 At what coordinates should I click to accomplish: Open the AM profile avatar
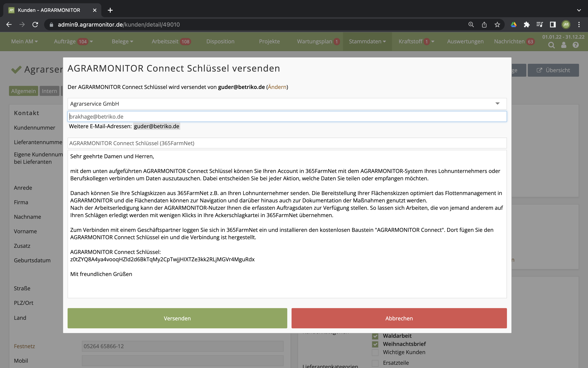point(566,25)
